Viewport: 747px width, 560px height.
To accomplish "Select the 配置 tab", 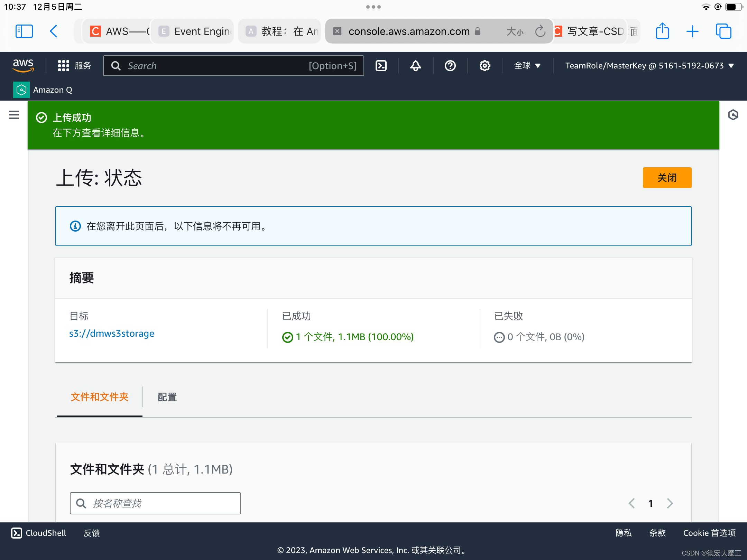I will [x=167, y=397].
